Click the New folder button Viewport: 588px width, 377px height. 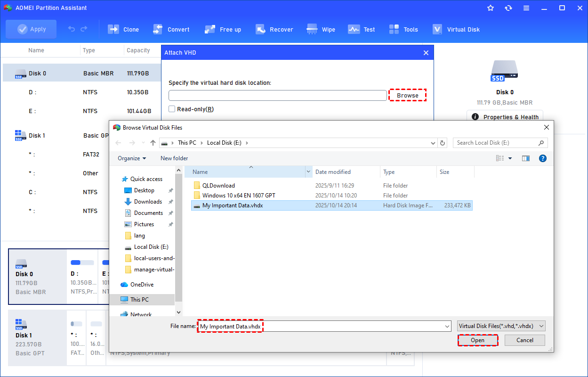[174, 158]
